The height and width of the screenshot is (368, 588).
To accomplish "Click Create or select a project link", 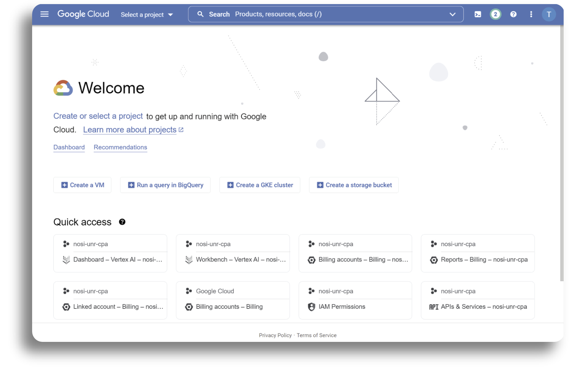I will coord(98,116).
